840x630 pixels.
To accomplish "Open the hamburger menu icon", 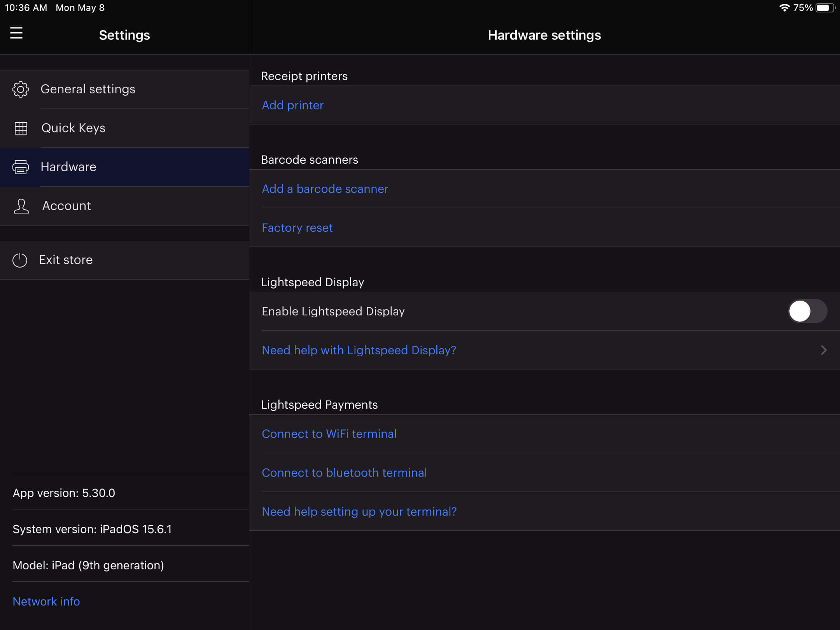I will click(x=16, y=33).
